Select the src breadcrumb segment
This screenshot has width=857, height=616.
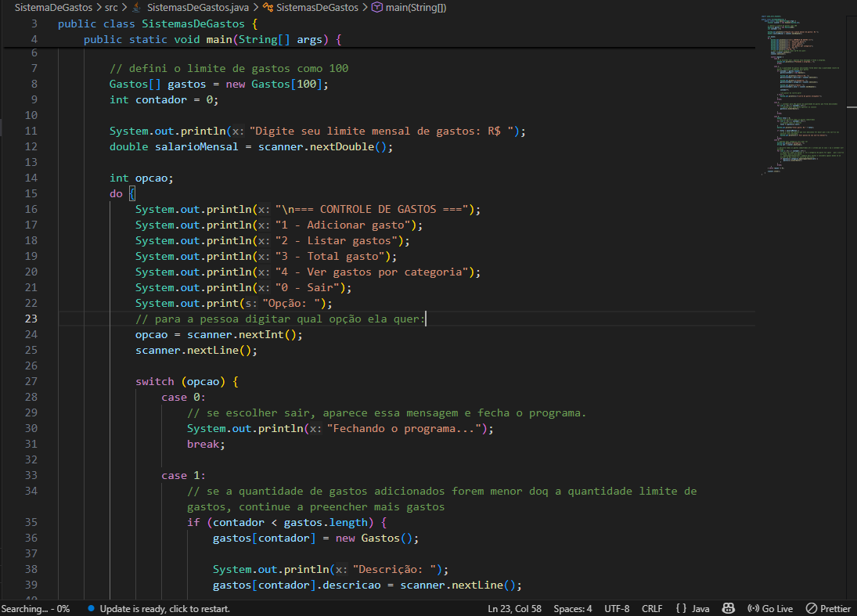pos(112,7)
